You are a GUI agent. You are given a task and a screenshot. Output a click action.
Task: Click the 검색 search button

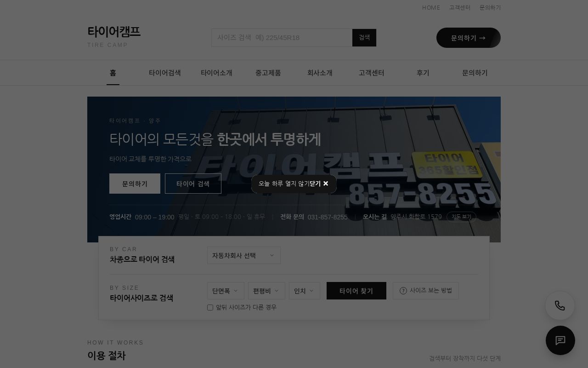[x=364, y=38]
